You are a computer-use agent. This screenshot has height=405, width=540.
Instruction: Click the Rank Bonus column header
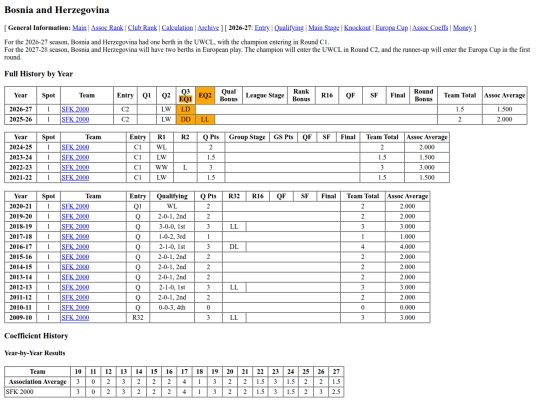click(301, 95)
